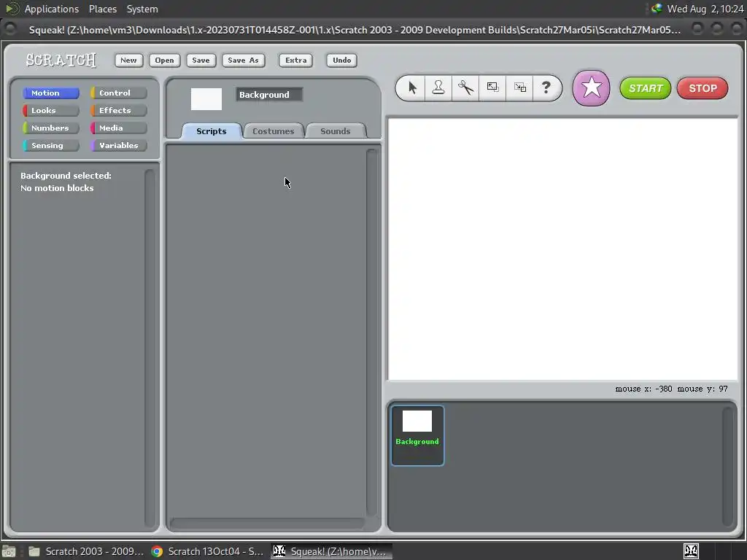Click the 'No motion blocks' message
The width and height of the screenshot is (747, 560).
(x=57, y=188)
